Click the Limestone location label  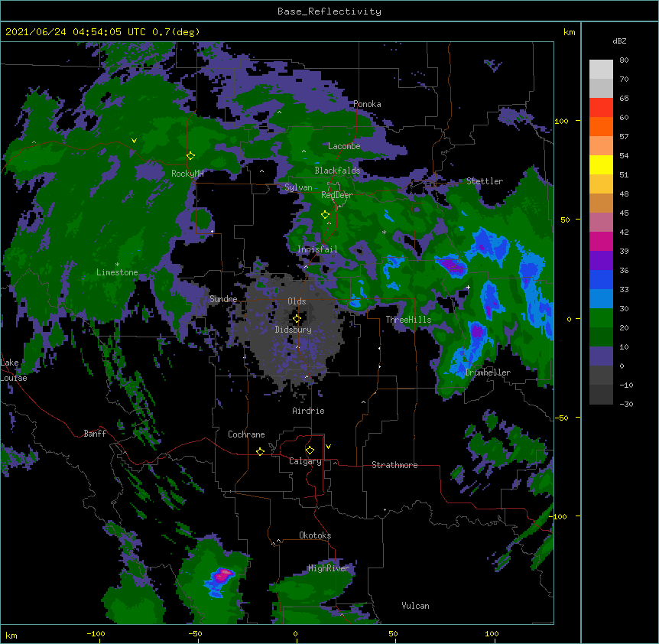pos(117,272)
